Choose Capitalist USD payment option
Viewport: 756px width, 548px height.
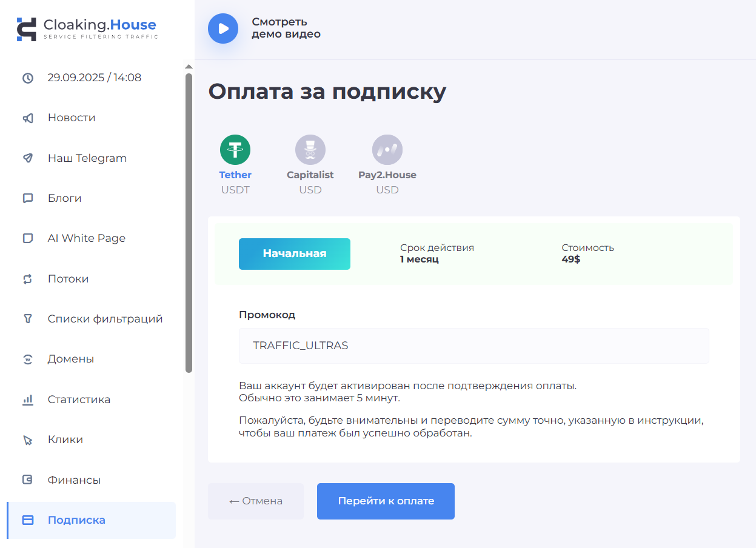(x=310, y=150)
